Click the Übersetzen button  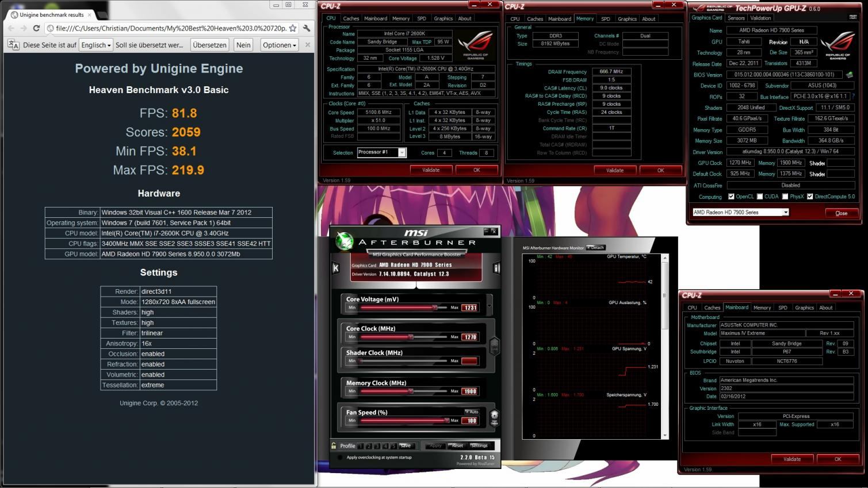point(209,45)
